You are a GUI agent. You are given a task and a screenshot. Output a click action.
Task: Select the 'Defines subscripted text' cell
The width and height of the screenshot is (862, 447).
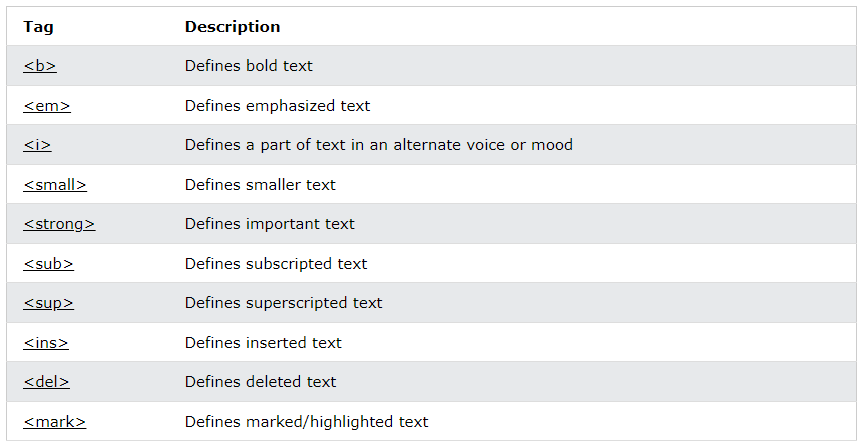click(x=276, y=264)
